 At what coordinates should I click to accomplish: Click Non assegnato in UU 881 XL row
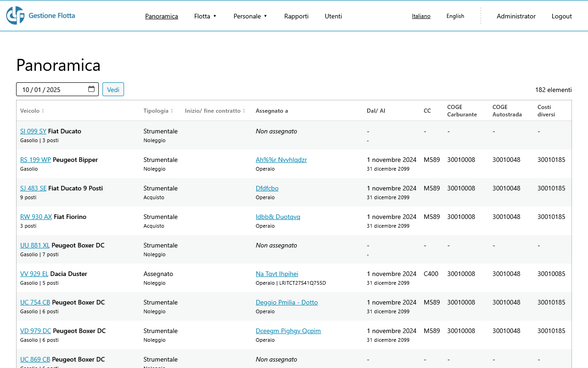pos(277,245)
